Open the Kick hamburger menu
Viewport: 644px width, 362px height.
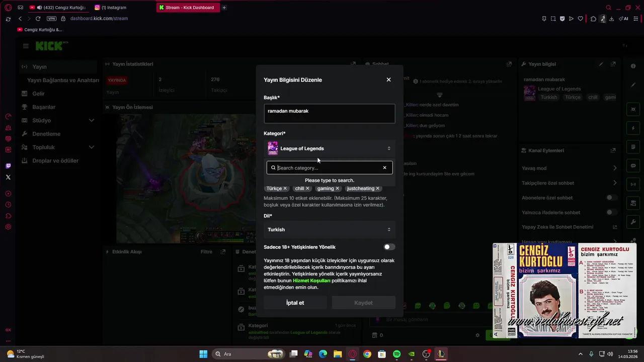pos(26,46)
